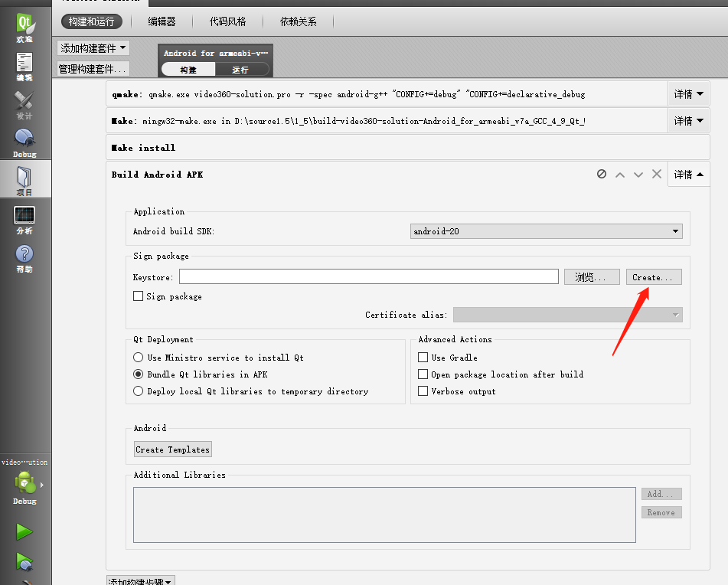Enable Verbose output checkbox
Screen dimensions: 728x585
pyautogui.click(x=423, y=391)
